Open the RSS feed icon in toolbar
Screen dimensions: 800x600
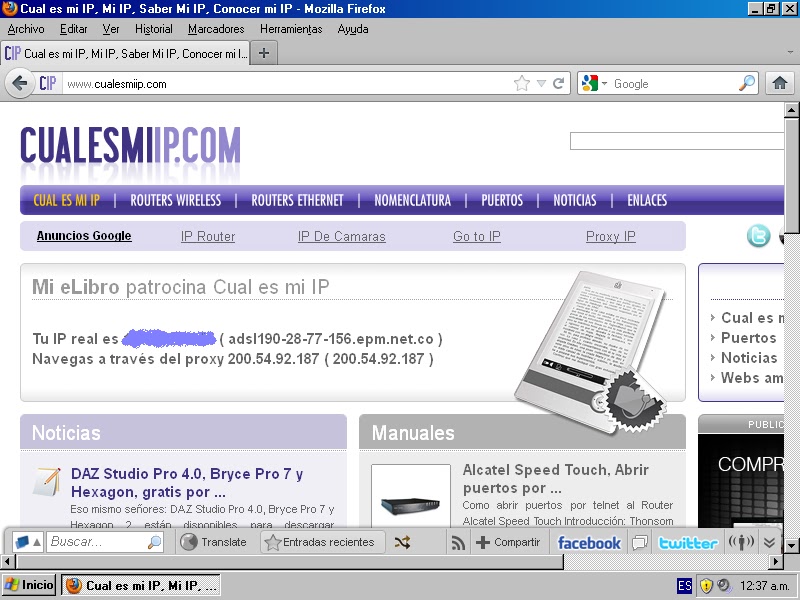(458, 543)
